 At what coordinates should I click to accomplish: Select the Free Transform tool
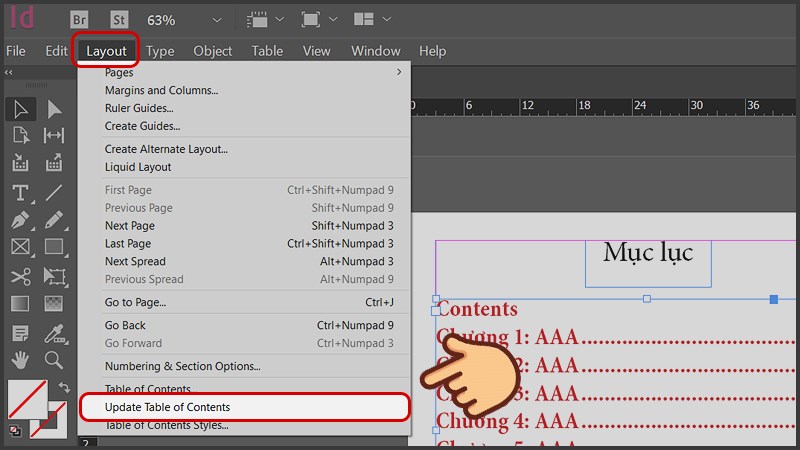tap(54, 277)
